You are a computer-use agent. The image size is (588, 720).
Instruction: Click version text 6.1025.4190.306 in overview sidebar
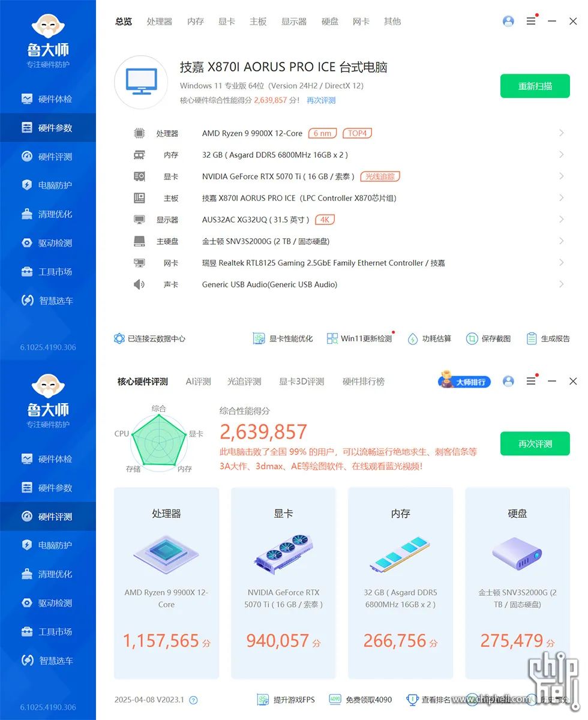tap(48, 347)
